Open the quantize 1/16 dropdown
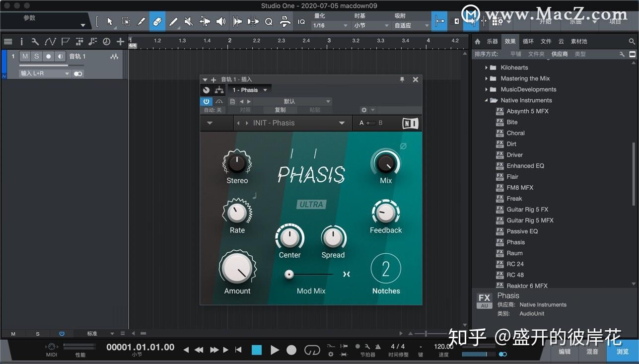Screen dimensions: 639x364 click(331, 25)
